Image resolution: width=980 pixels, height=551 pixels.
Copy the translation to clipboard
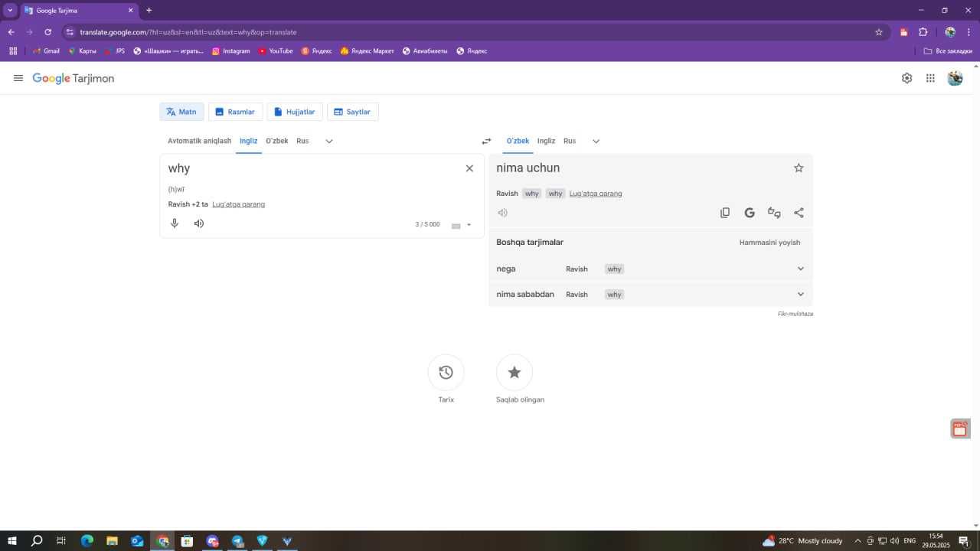click(x=725, y=213)
